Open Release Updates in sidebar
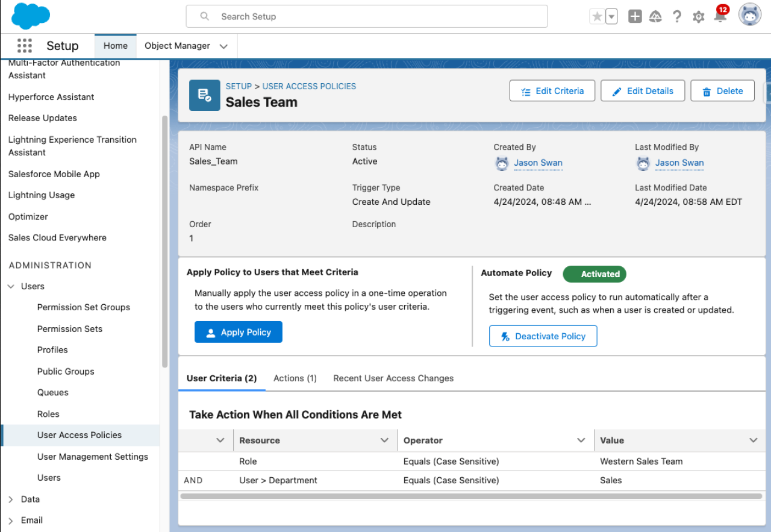This screenshot has height=532, width=771. coord(43,118)
